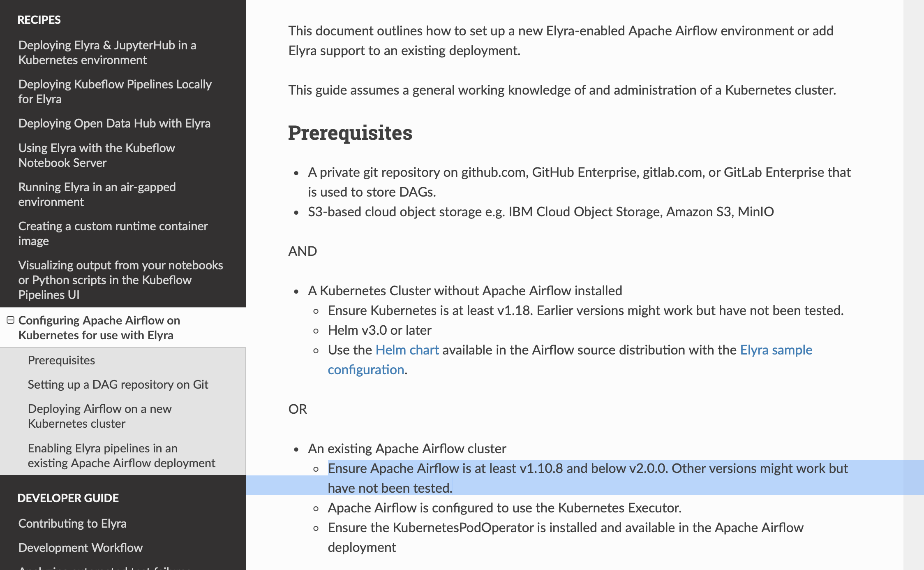Image resolution: width=924 pixels, height=570 pixels.
Task: Collapse the Configuring Apache Airflow section toggle
Action: click(11, 320)
